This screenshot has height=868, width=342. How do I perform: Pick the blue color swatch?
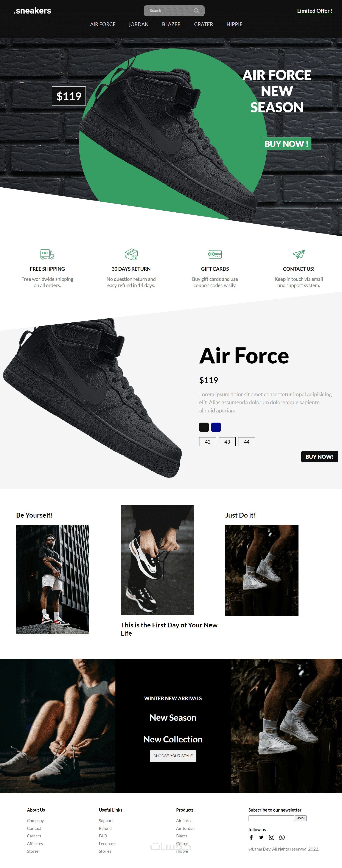click(x=216, y=427)
